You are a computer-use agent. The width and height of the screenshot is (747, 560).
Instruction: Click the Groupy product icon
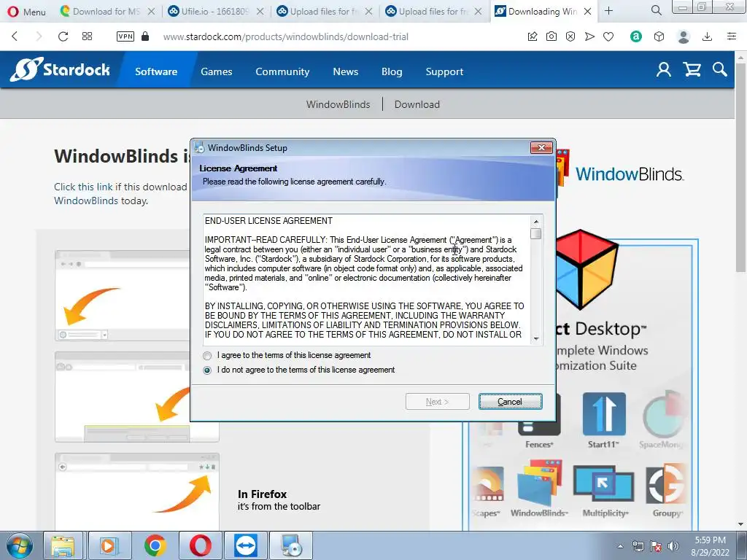click(667, 486)
